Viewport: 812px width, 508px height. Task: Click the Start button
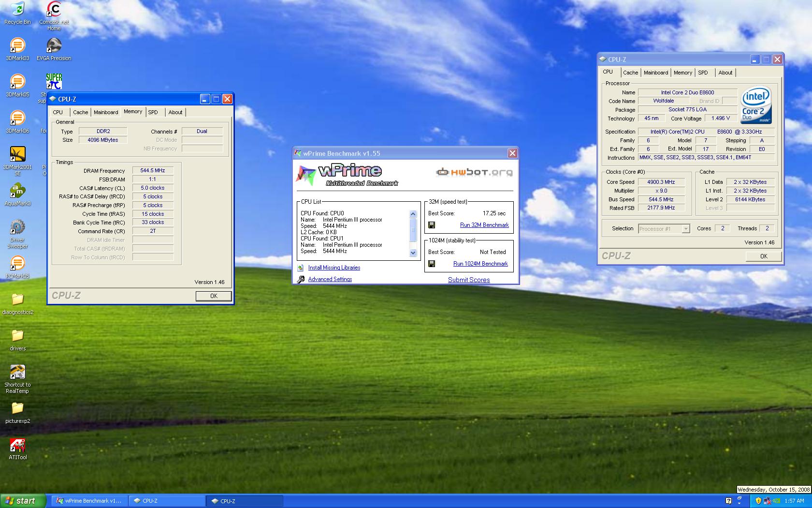[23, 501]
